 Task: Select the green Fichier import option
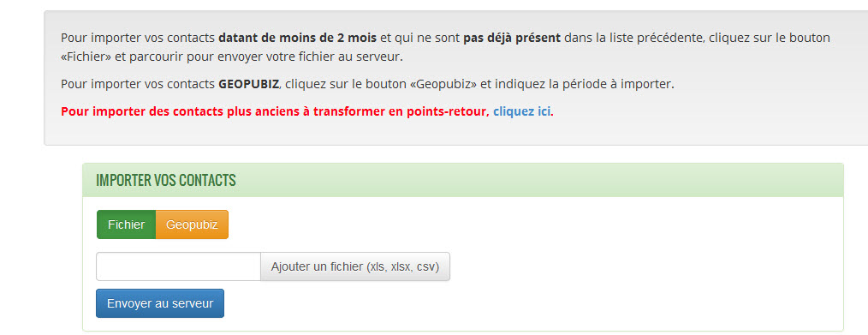[126, 224]
